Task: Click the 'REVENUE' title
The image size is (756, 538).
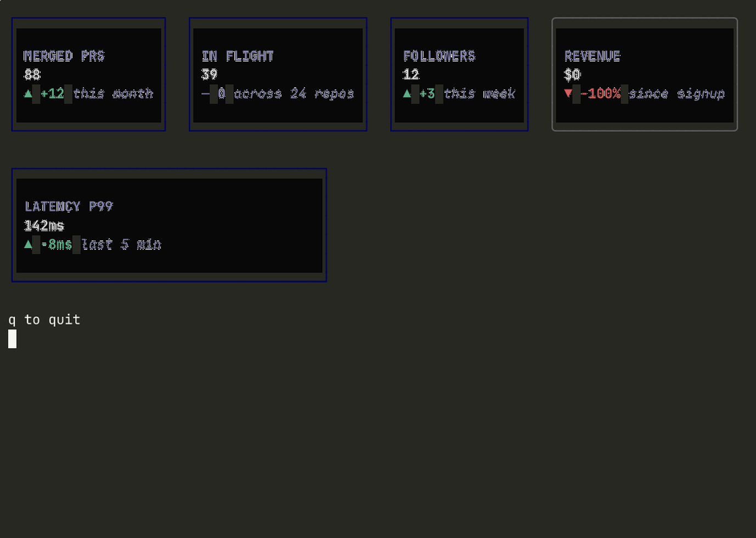Action: pyautogui.click(x=593, y=56)
